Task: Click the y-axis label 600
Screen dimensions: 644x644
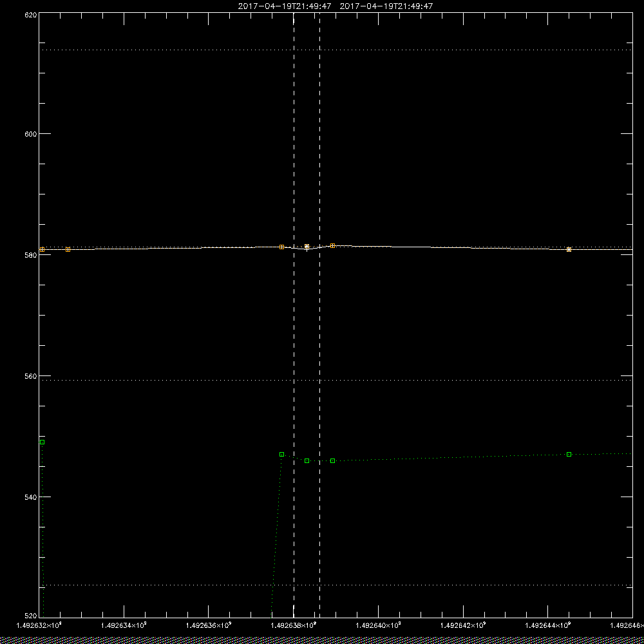Action: 31,134
